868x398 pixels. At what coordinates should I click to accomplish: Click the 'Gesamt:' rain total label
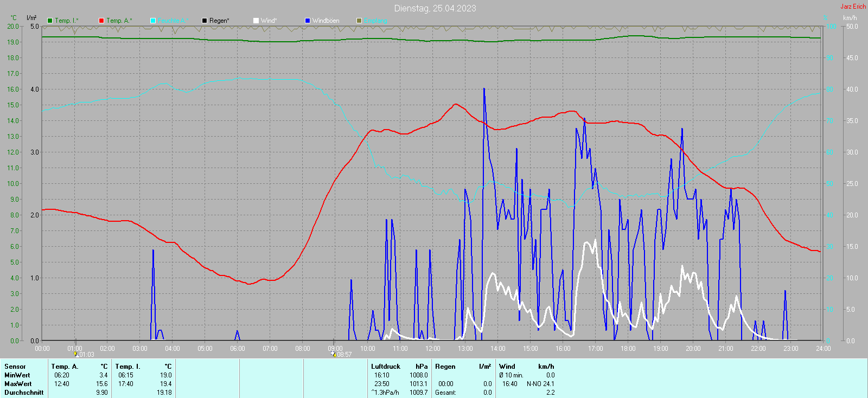click(446, 393)
